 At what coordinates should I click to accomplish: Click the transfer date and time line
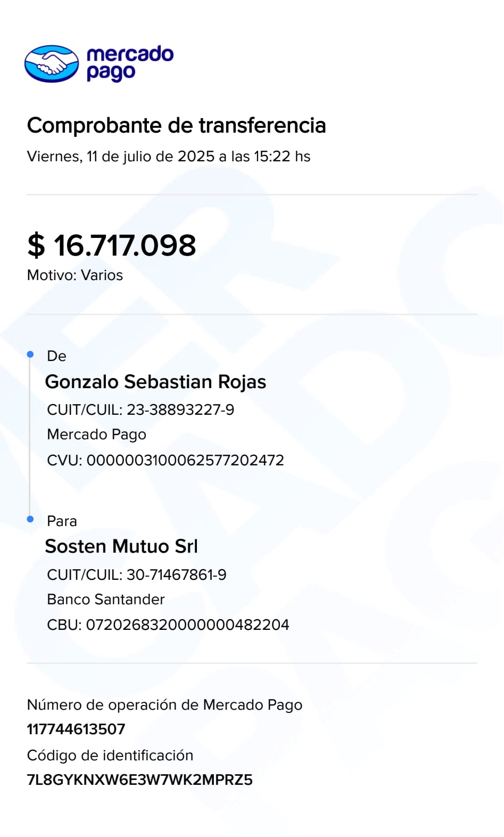click(x=168, y=157)
